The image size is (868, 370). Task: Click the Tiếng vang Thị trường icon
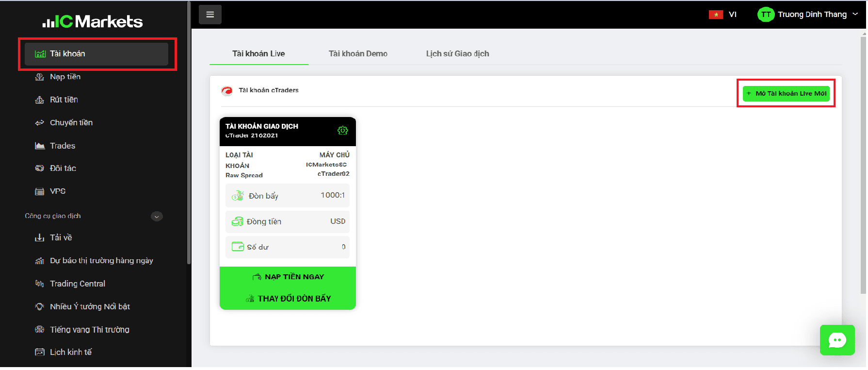[40, 329]
